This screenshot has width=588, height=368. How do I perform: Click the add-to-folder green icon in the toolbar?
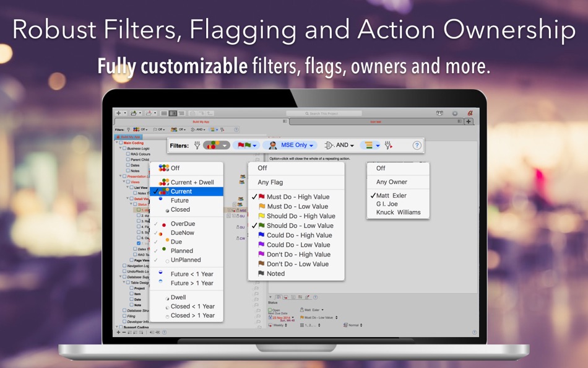pyautogui.click(x=134, y=113)
